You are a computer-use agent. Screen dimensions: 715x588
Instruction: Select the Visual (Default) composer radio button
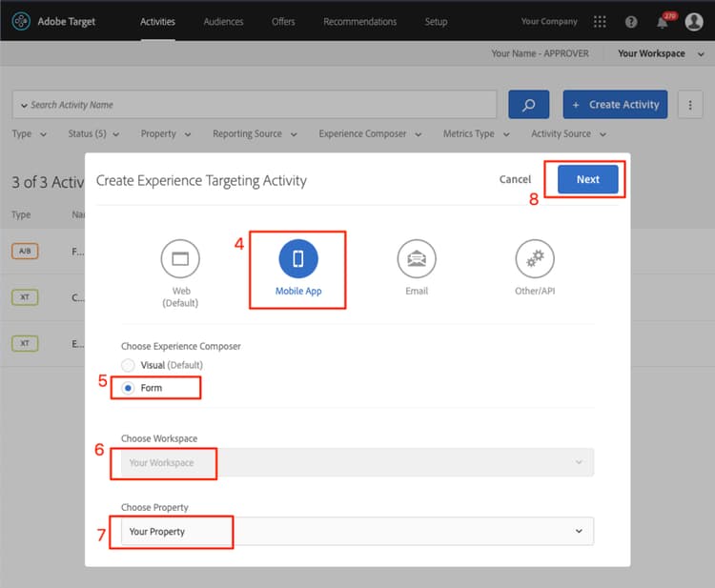click(x=128, y=365)
